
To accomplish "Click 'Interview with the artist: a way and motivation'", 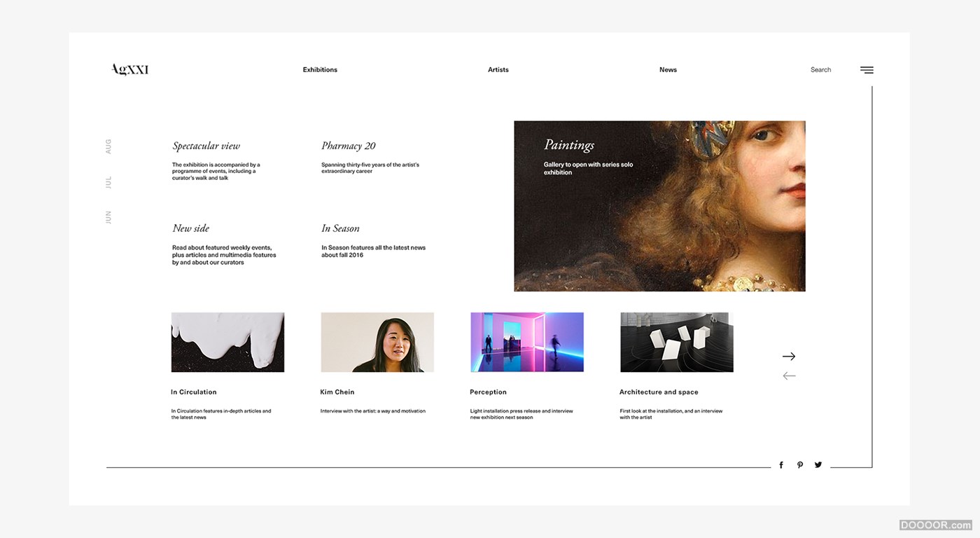I will [372, 411].
